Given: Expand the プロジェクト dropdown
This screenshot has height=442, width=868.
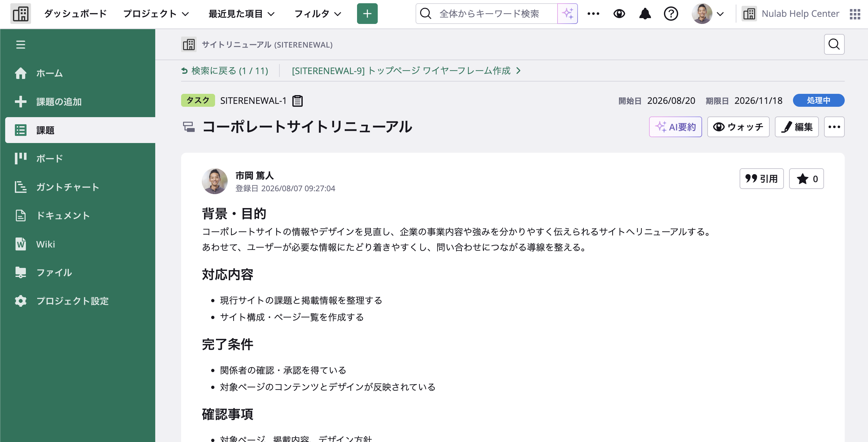Looking at the screenshot, I should click(x=156, y=14).
